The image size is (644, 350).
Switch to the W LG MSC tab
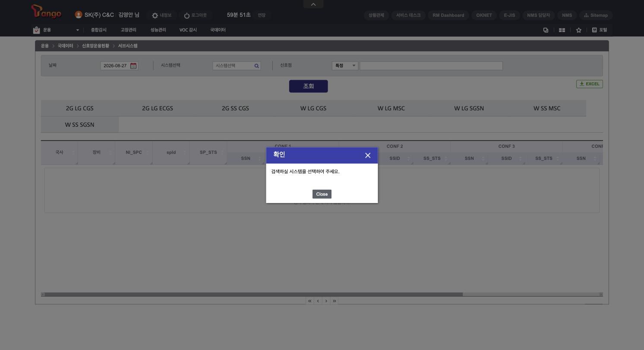[391, 108]
